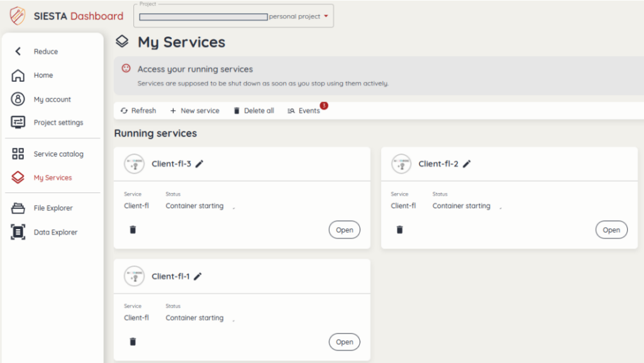Open My account page
Image resolution: width=644 pixels, height=363 pixels.
pos(52,99)
